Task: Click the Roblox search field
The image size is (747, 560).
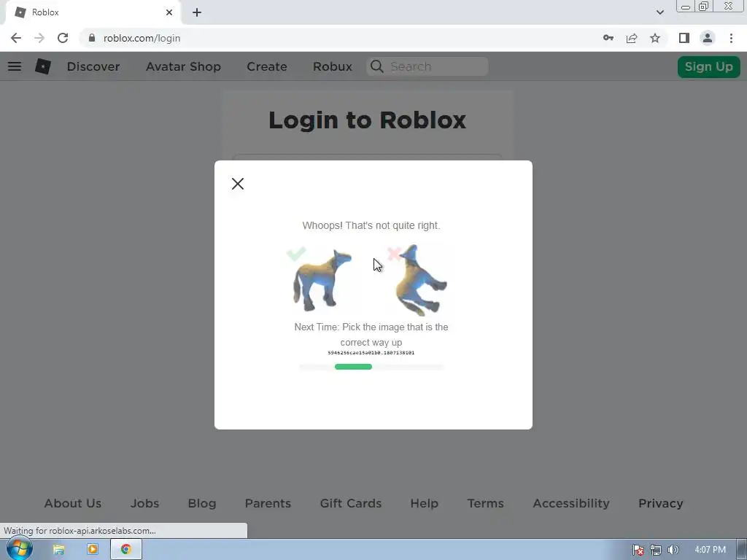Action: pyautogui.click(x=427, y=66)
